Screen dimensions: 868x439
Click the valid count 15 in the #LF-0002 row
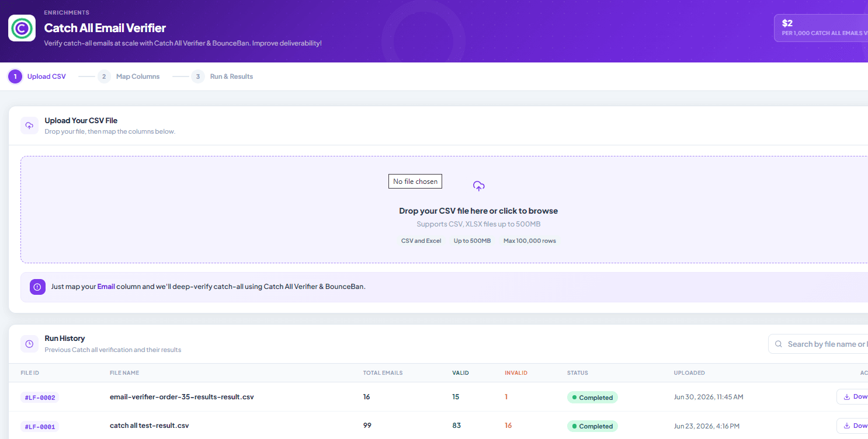(x=456, y=397)
